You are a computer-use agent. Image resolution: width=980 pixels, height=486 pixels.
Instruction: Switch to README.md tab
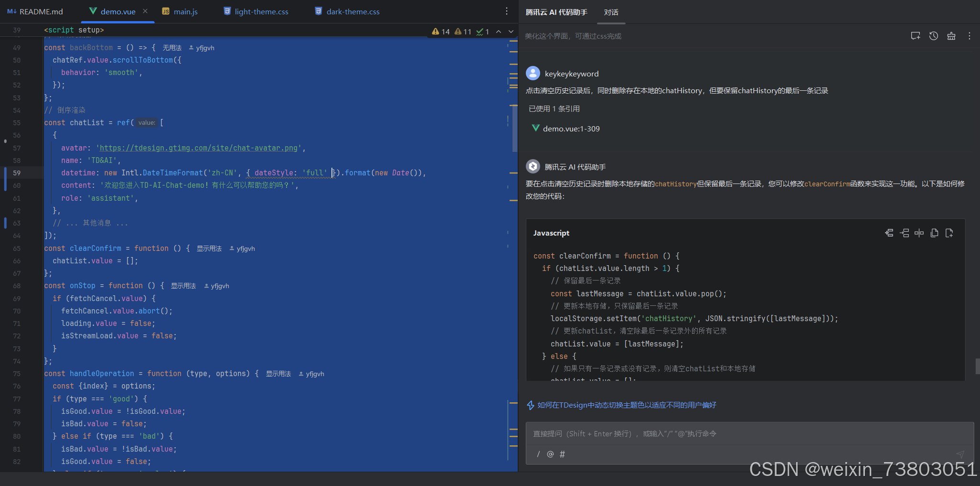pos(35,11)
